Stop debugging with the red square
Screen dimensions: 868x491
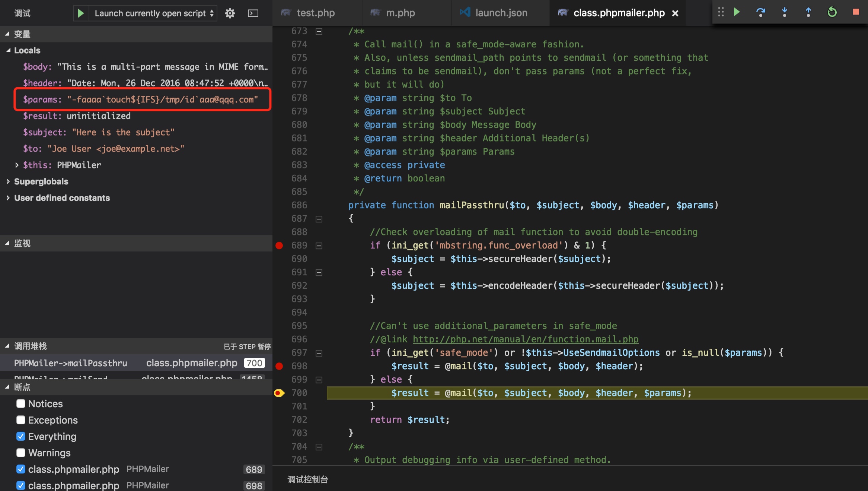[x=856, y=12]
